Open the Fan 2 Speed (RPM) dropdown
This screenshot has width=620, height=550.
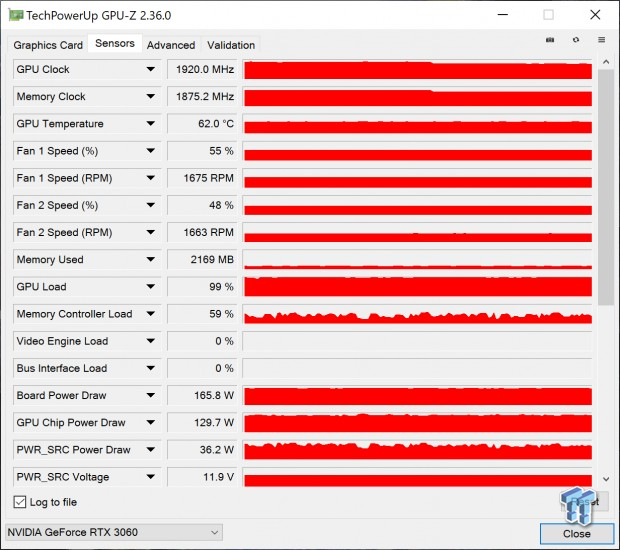(150, 232)
